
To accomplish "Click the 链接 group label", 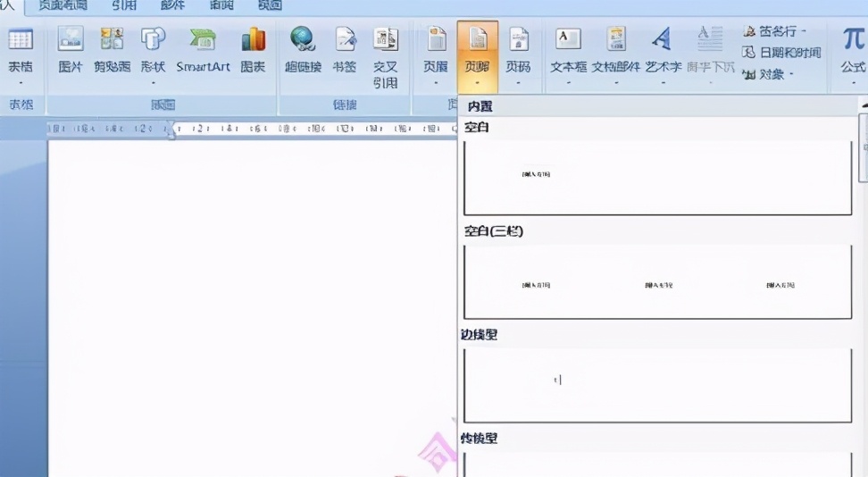I will click(x=345, y=105).
